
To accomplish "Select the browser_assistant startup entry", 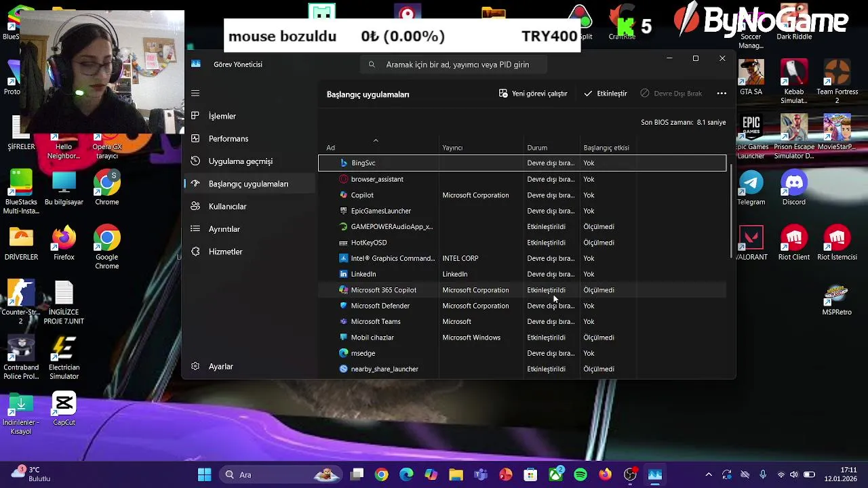I will (x=522, y=179).
